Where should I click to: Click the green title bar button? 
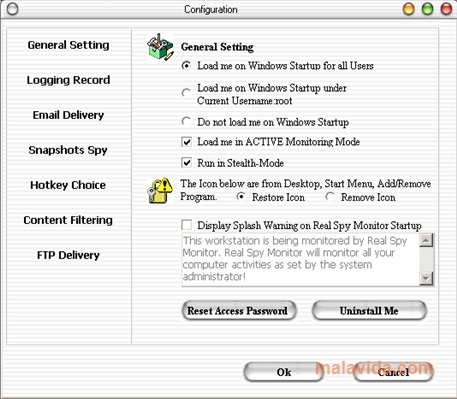click(427, 9)
